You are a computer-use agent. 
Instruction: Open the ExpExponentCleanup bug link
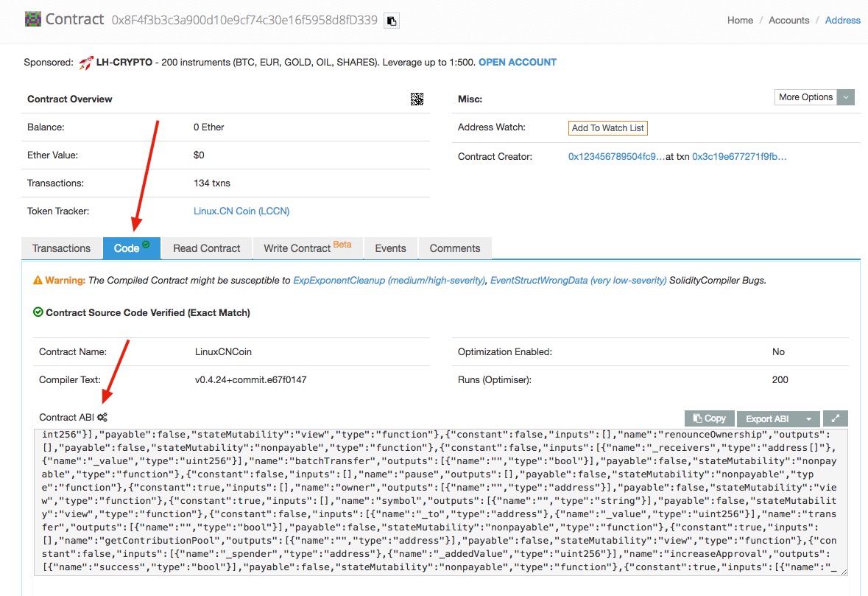pyautogui.click(x=388, y=281)
